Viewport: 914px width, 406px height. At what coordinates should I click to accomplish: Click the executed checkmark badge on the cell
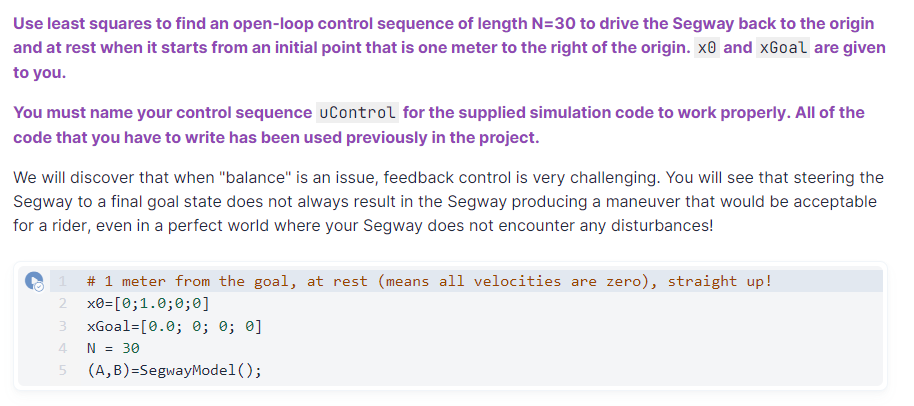[39, 287]
